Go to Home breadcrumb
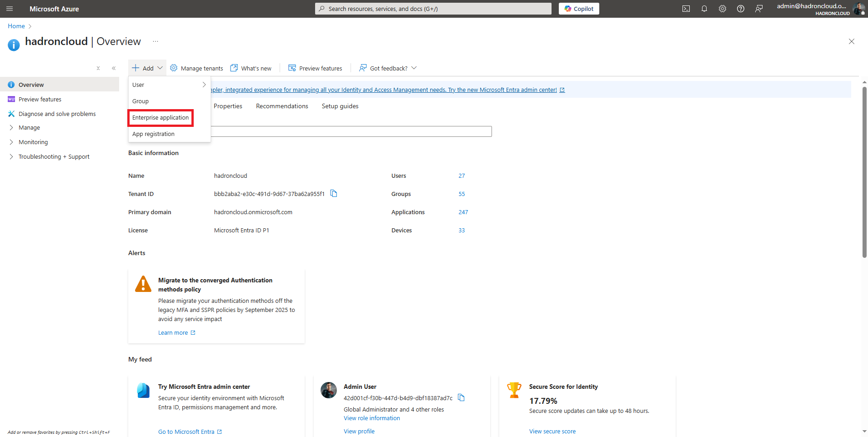The height and width of the screenshot is (437, 868). 16,26
